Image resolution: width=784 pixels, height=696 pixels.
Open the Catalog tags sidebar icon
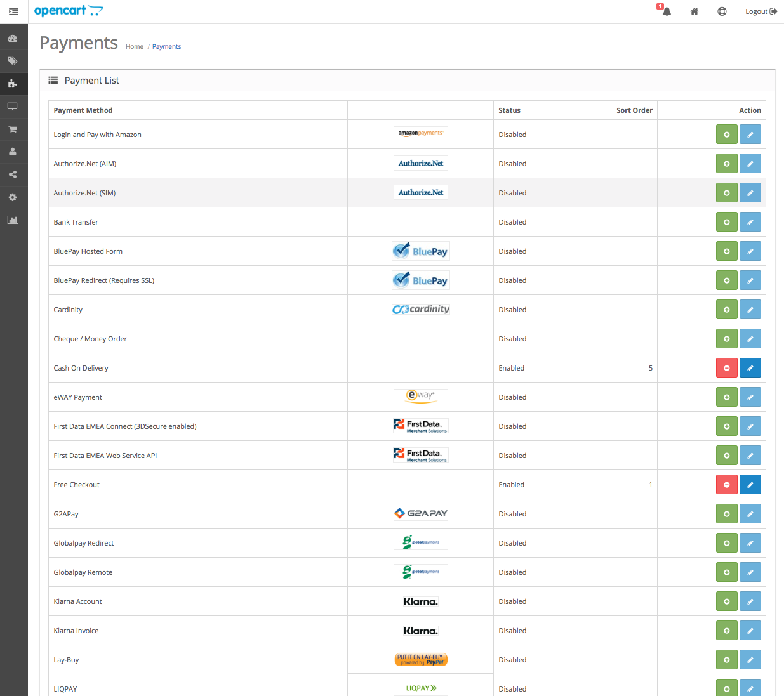13,61
